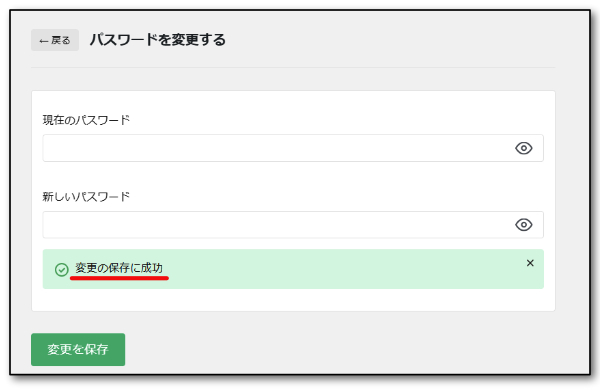This screenshot has width=600, height=390.
Task: Click the パスワードを変更する page heading
Action: click(158, 40)
